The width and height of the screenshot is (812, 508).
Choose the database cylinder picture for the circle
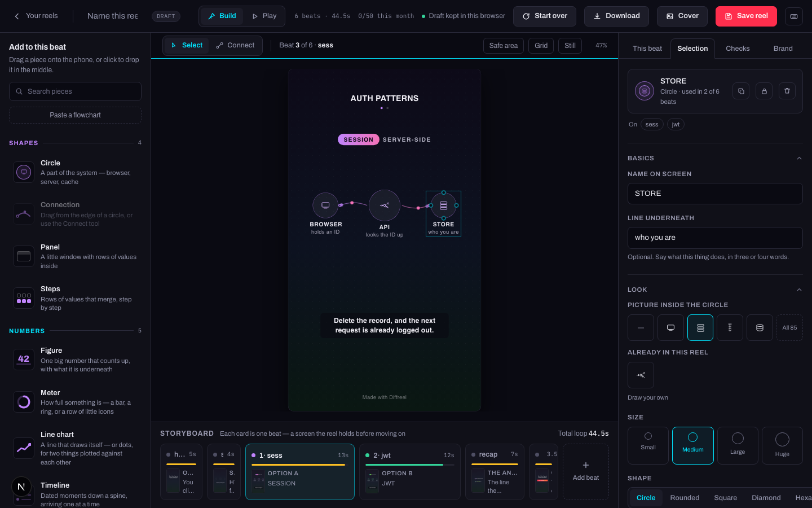pos(760,327)
